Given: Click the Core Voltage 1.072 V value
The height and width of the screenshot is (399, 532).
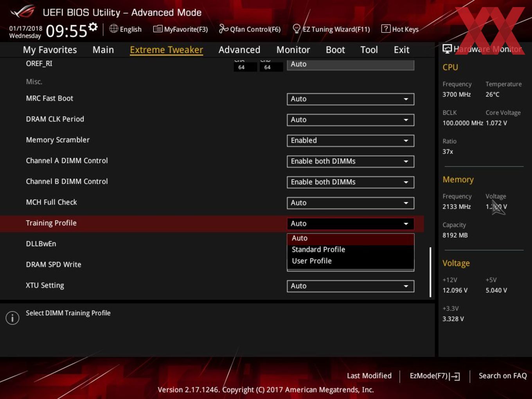Looking at the screenshot, I should [496, 123].
